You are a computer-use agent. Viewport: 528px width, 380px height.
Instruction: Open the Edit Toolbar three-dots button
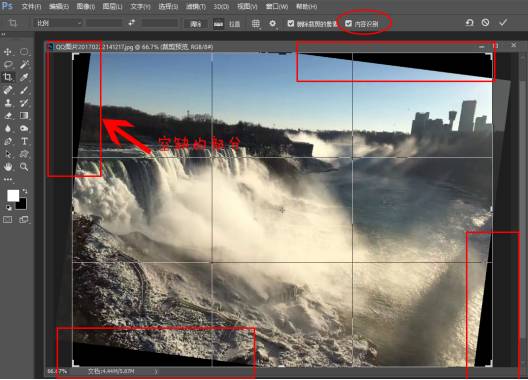(x=8, y=179)
